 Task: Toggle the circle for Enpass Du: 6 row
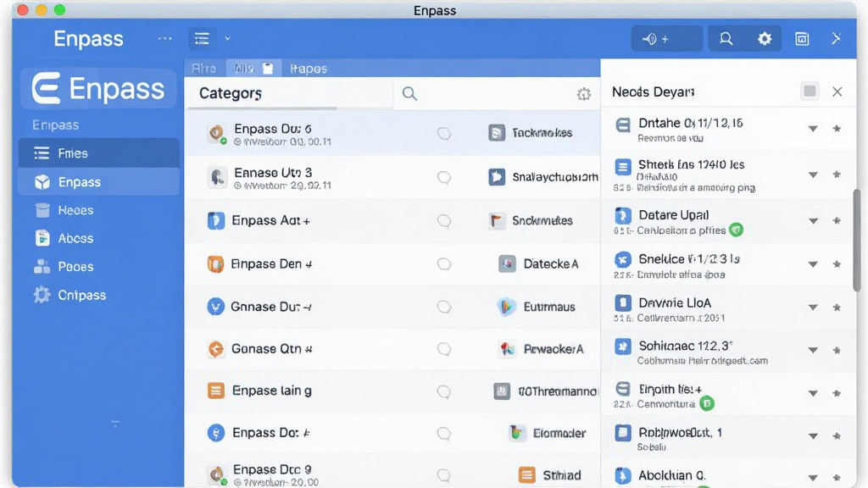pos(444,133)
